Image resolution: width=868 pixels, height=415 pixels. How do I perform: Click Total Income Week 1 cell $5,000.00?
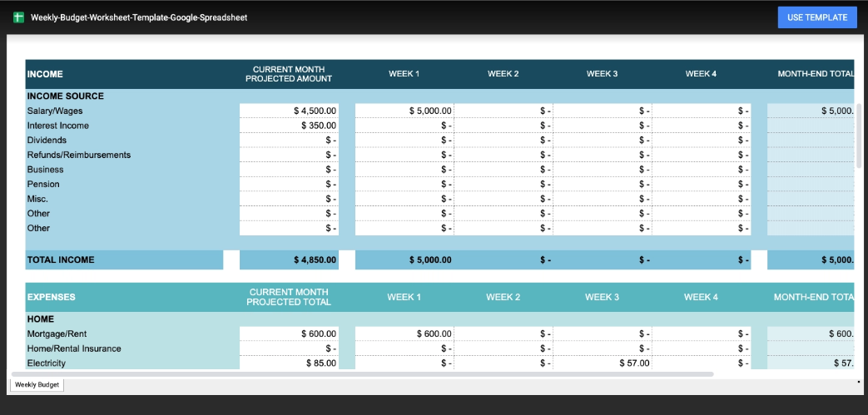pos(404,259)
